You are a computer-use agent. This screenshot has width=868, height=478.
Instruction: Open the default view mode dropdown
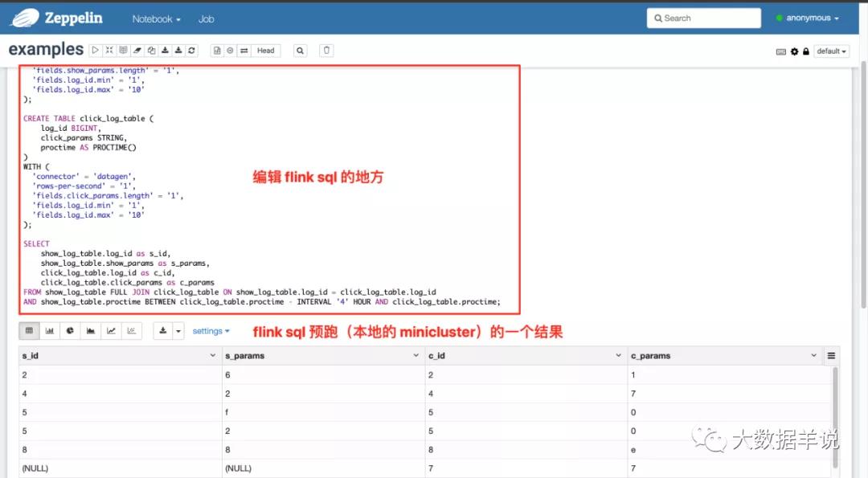pos(831,51)
